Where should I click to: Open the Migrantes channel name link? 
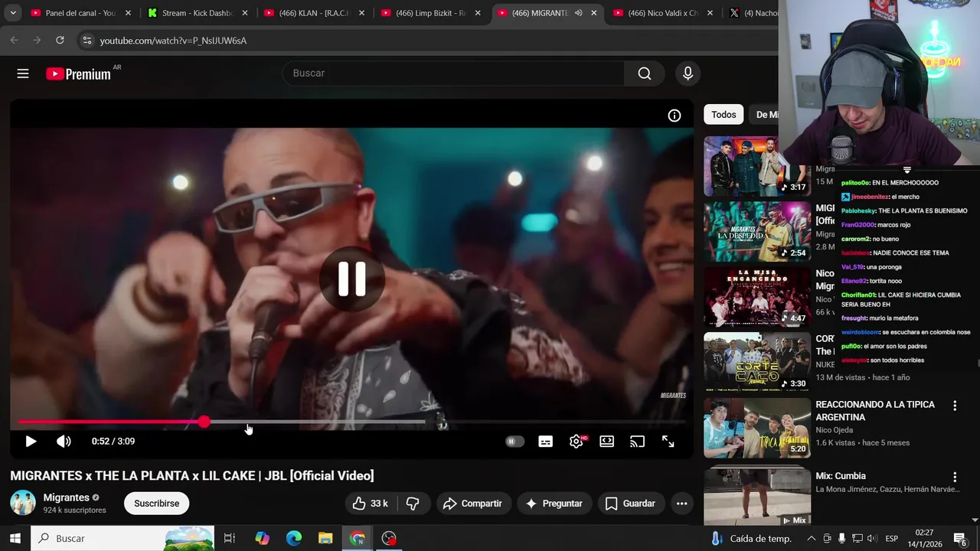click(66, 497)
